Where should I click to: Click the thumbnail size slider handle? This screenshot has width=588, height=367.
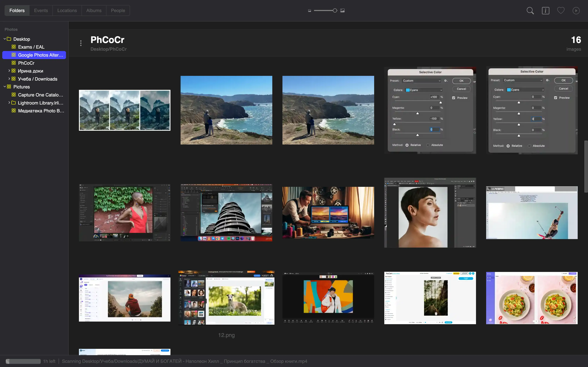point(335,10)
